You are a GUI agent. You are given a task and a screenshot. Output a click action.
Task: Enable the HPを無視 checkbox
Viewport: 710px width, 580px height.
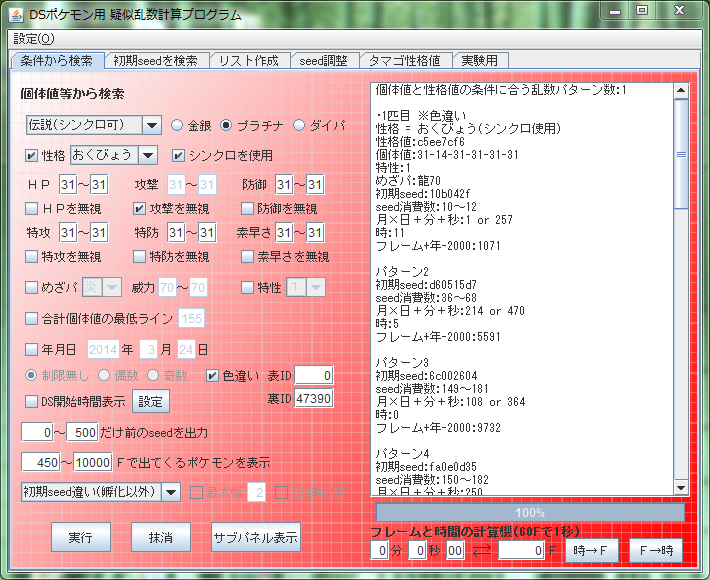pyautogui.click(x=31, y=209)
